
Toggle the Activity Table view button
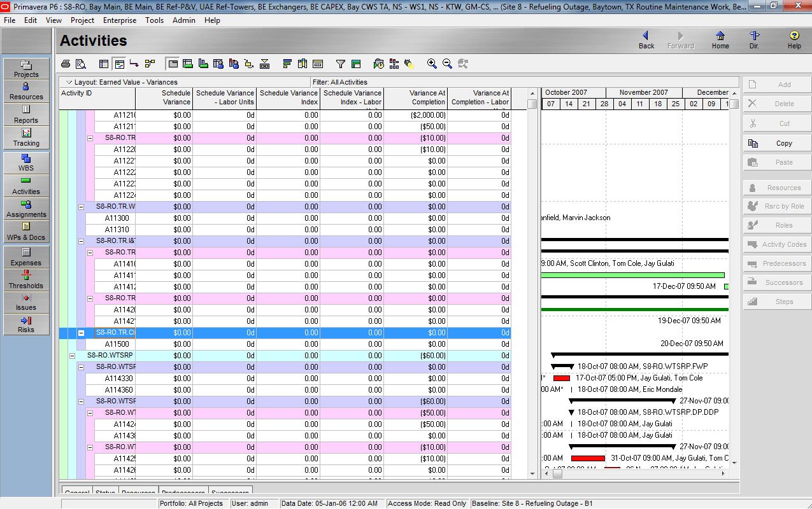point(104,64)
